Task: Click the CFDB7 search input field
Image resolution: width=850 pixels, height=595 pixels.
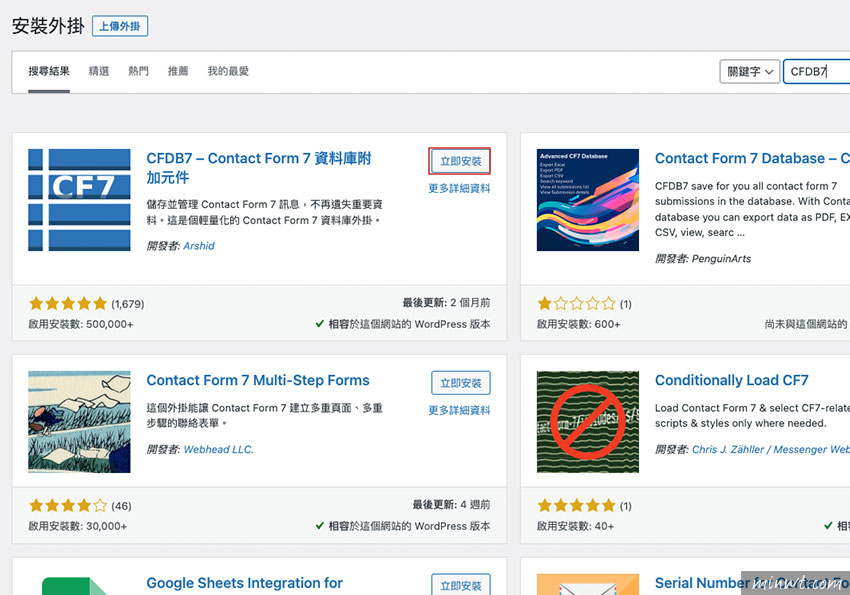Action: coord(816,72)
